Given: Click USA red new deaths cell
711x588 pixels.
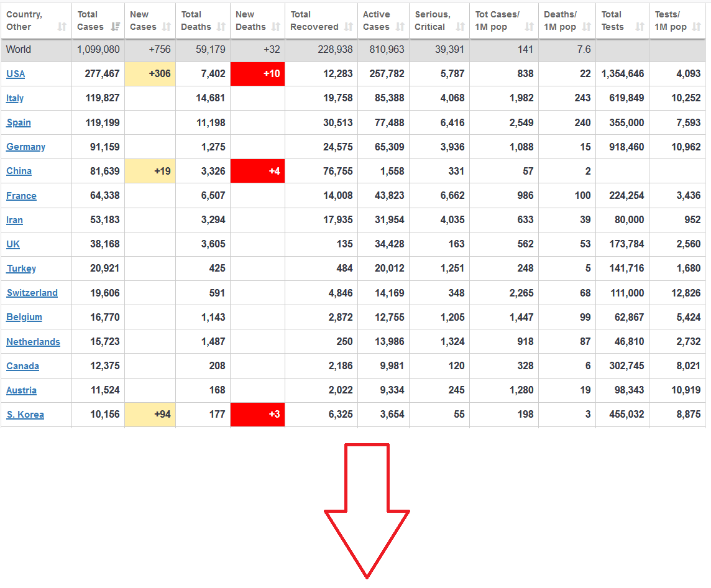Looking at the screenshot, I should 257,74.
